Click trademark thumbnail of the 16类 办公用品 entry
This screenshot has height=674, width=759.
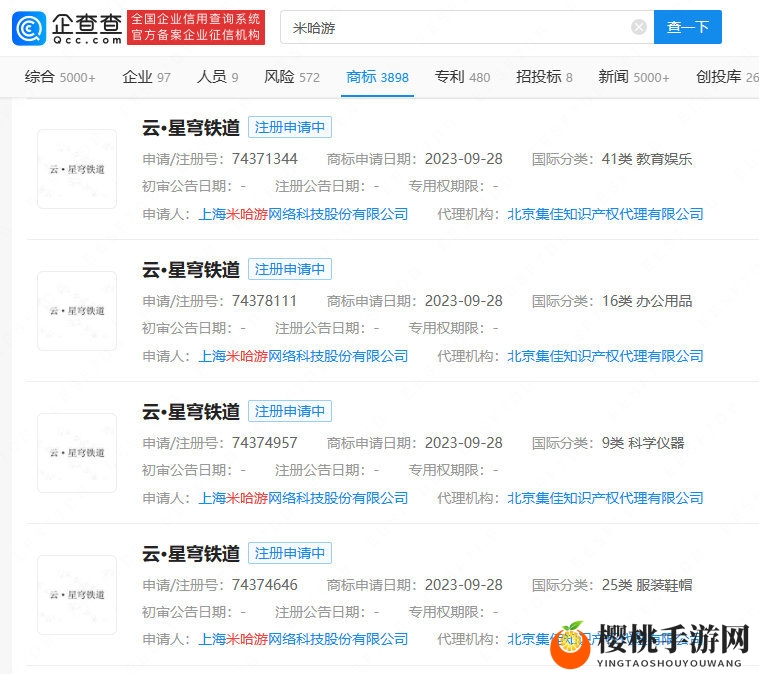tap(77, 311)
